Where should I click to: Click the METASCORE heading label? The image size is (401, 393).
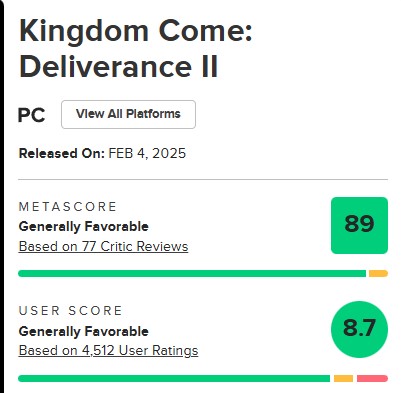68,207
